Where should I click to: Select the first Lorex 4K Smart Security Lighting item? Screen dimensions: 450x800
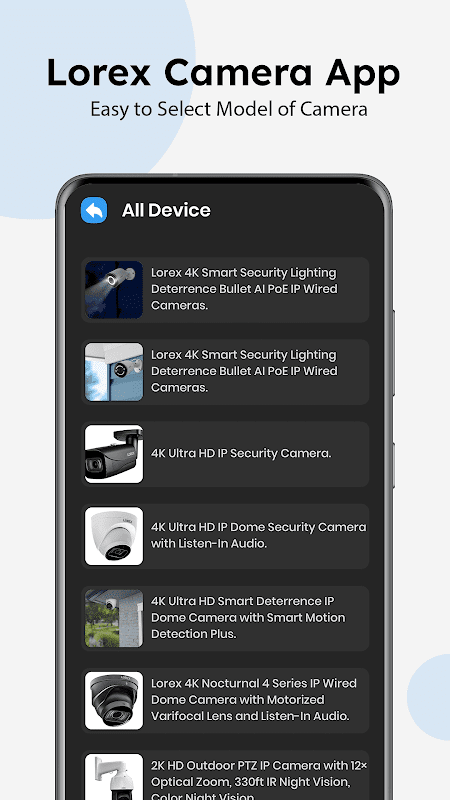(225, 290)
